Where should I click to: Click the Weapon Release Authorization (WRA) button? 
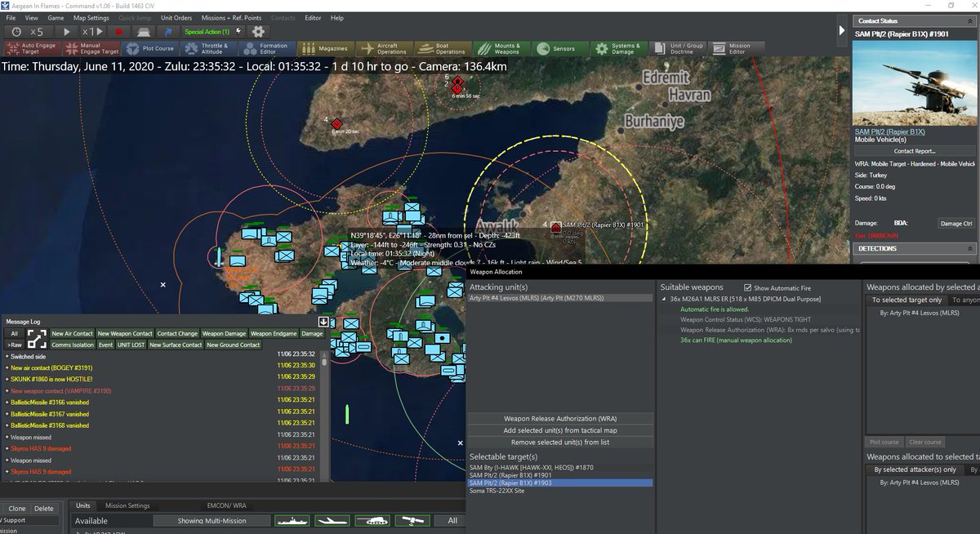560,418
